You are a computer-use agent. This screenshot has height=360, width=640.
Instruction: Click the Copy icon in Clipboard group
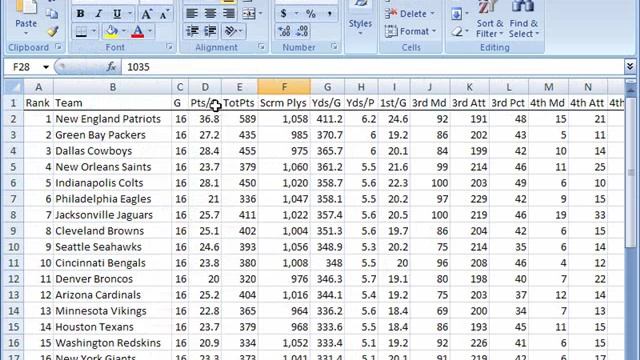[52, 14]
